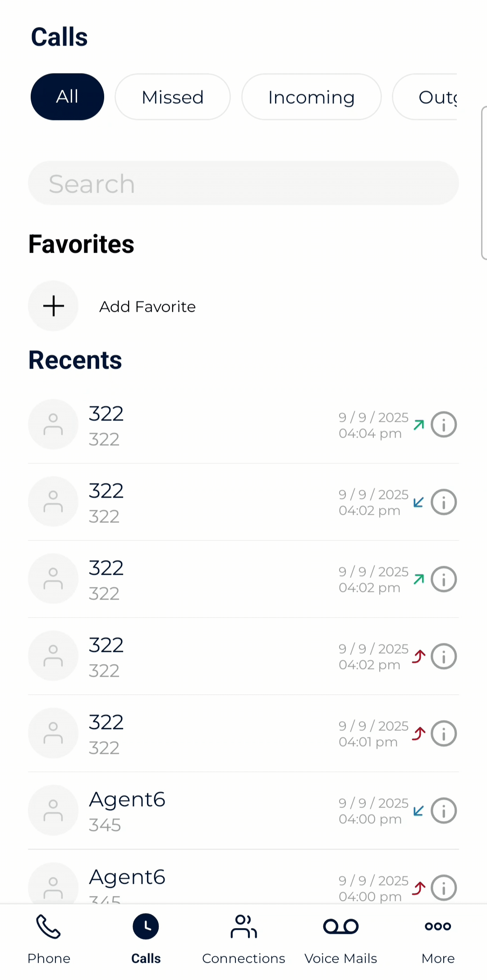487x980 pixels.
Task: Open the More options menu
Action: [x=438, y=938]
